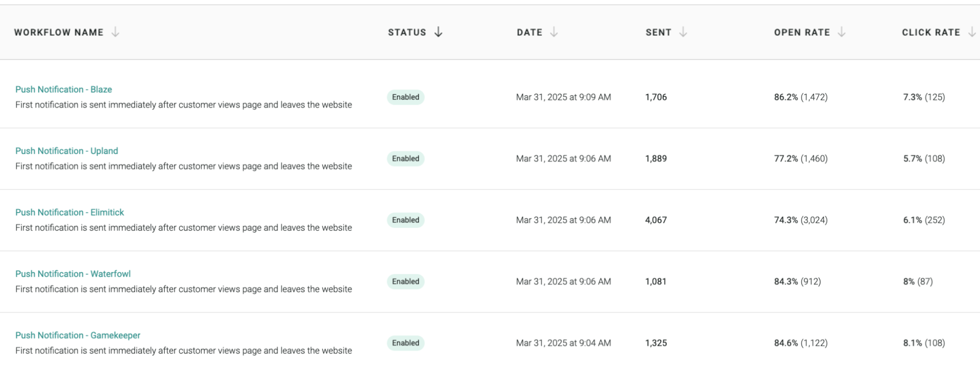The image size is (980, 377).
Task: Open Push Notification - Elimitick workflow
Action: click(x=70, y=212)
